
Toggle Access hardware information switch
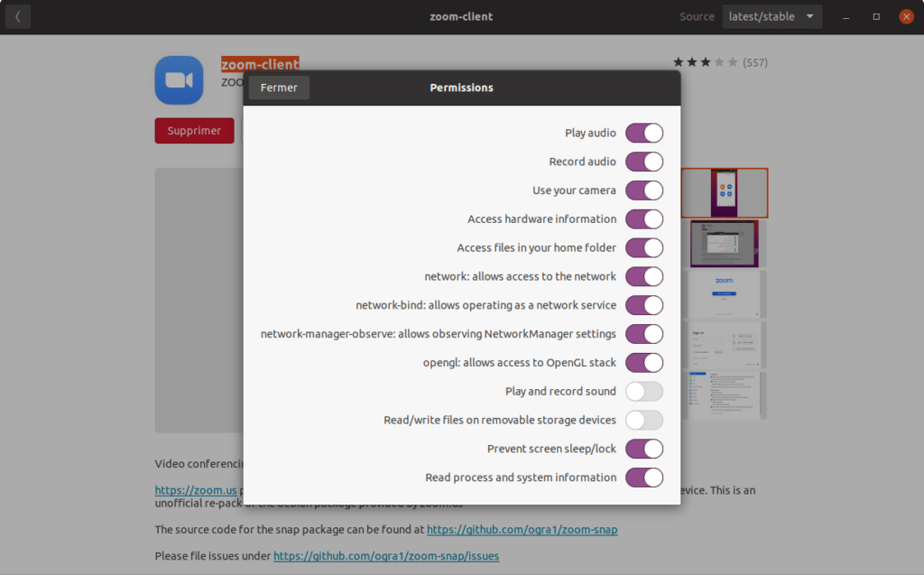pos(644,218)
